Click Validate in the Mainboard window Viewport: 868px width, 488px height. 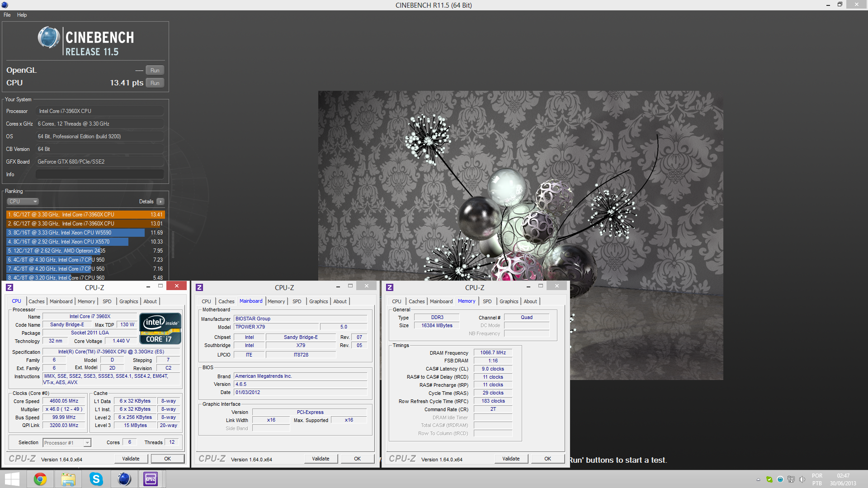(x=321, y=459)
